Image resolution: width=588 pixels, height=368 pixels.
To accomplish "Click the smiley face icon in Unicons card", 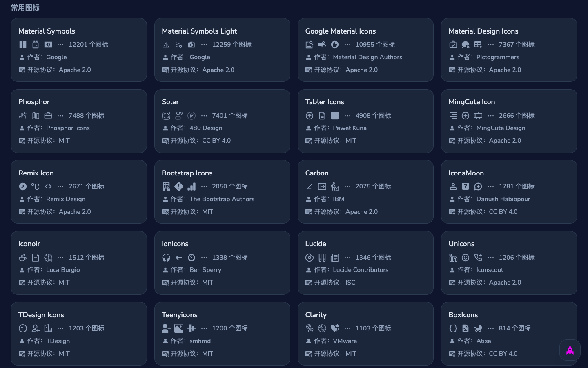I will 465,258.
